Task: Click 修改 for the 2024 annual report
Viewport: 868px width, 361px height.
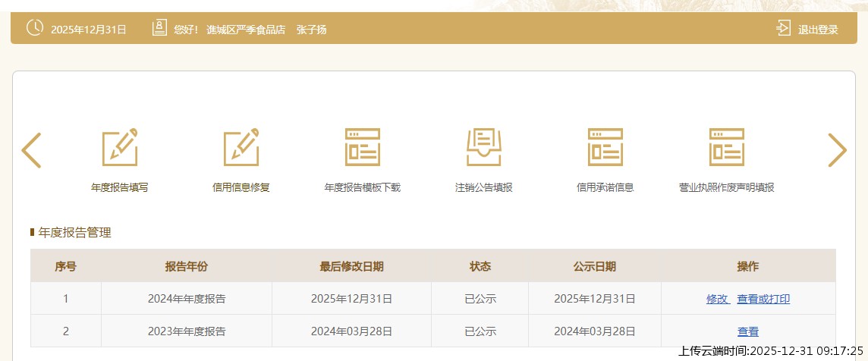Action: click(717, 299)
